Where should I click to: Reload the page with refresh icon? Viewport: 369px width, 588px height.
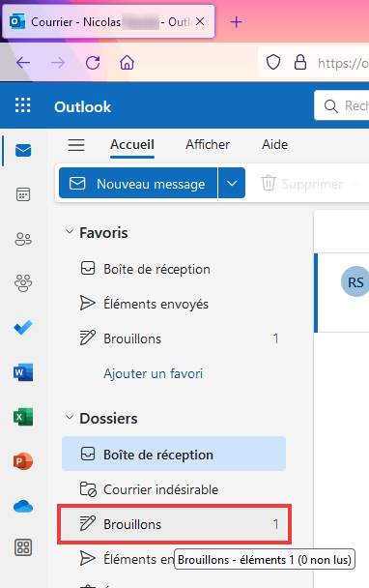click(93, 63)
